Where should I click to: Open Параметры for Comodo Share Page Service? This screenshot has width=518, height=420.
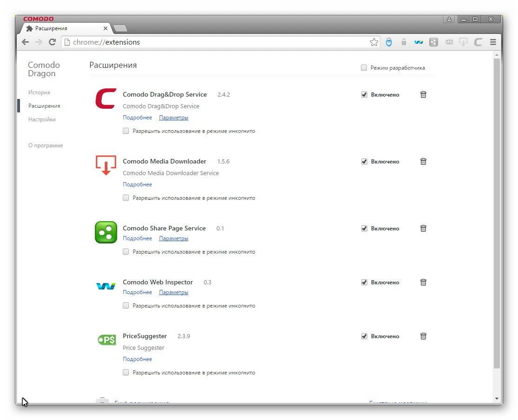[x=173, y=238]
